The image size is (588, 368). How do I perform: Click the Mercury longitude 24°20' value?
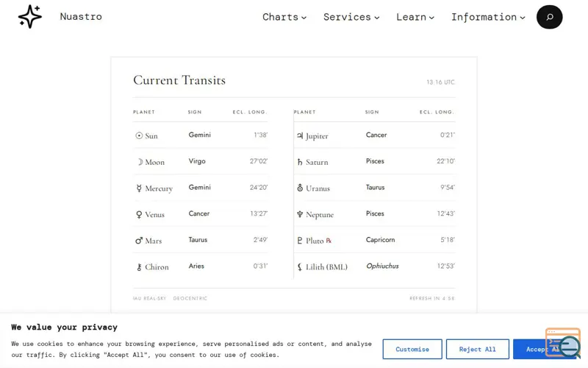coord(259,188)
